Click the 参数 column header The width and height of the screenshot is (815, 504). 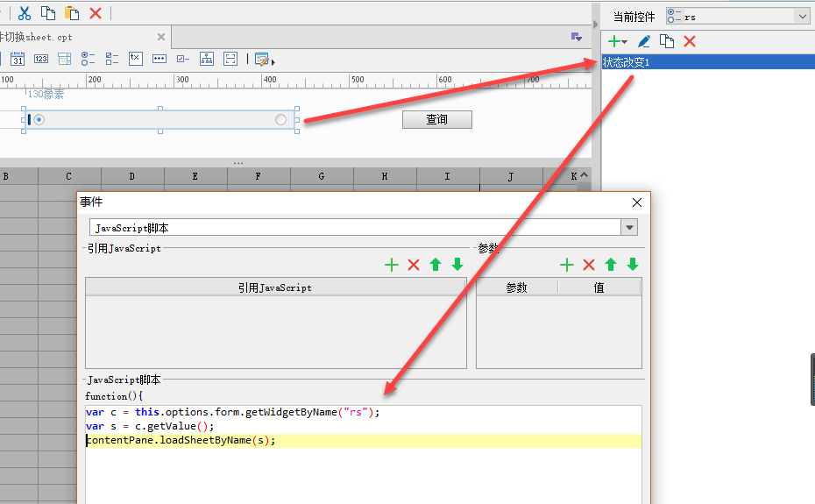tap(517, 287)
